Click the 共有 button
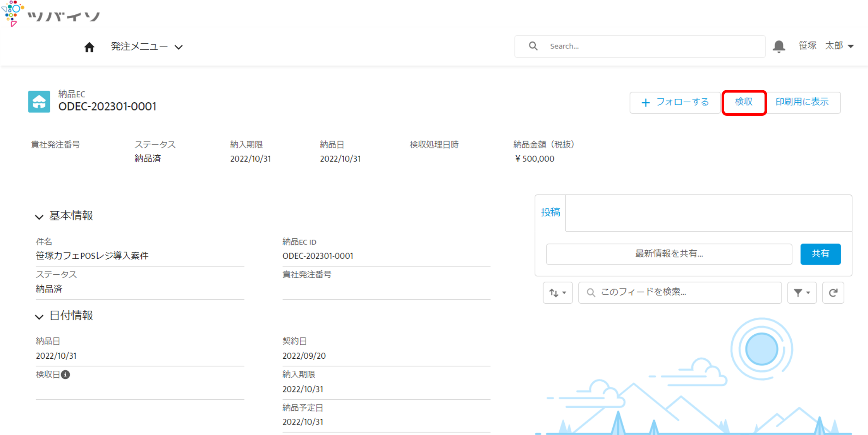Image resolution: width=868 pixels, height=435 pixels. [820, 254]
